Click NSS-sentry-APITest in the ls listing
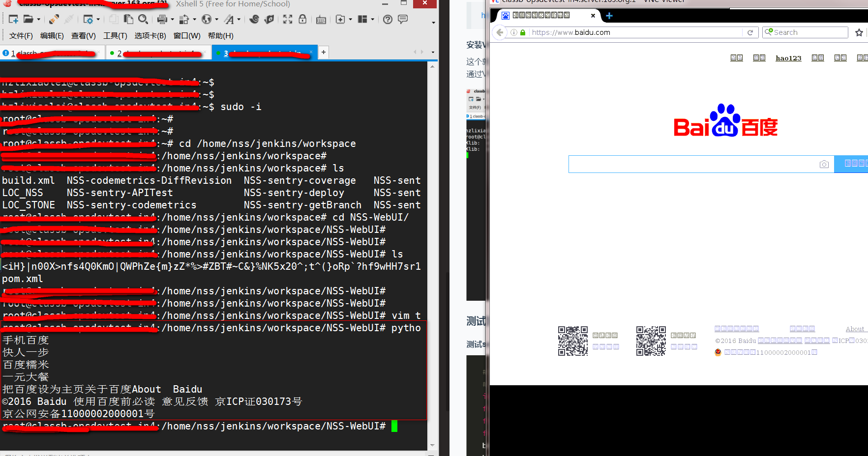Image resolution: width=868 pixels, height=456 pixels. click(120, 193)
